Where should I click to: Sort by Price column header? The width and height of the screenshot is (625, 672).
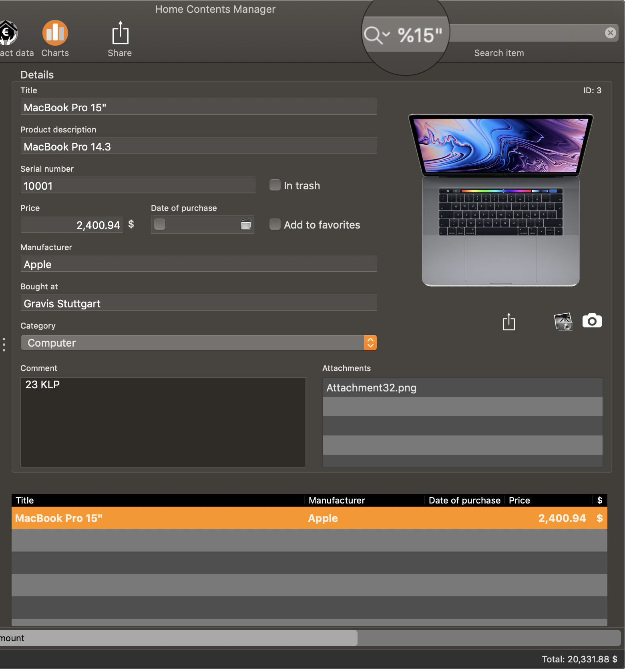click(x=548, y=500)
